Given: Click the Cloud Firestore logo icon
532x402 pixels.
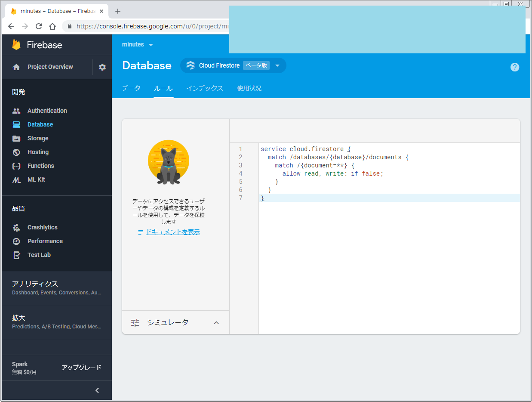Looking at the screenshot, I should click(x=191, y=65).
